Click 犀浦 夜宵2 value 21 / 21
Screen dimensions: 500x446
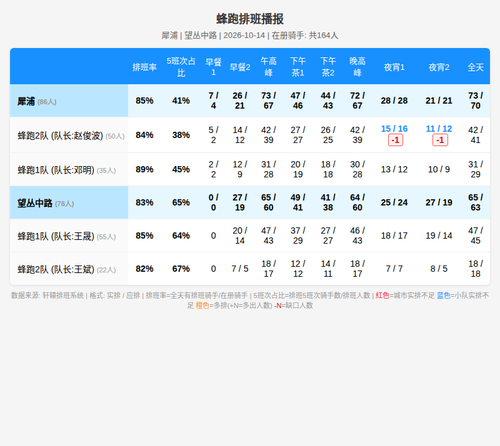[439, 101]
